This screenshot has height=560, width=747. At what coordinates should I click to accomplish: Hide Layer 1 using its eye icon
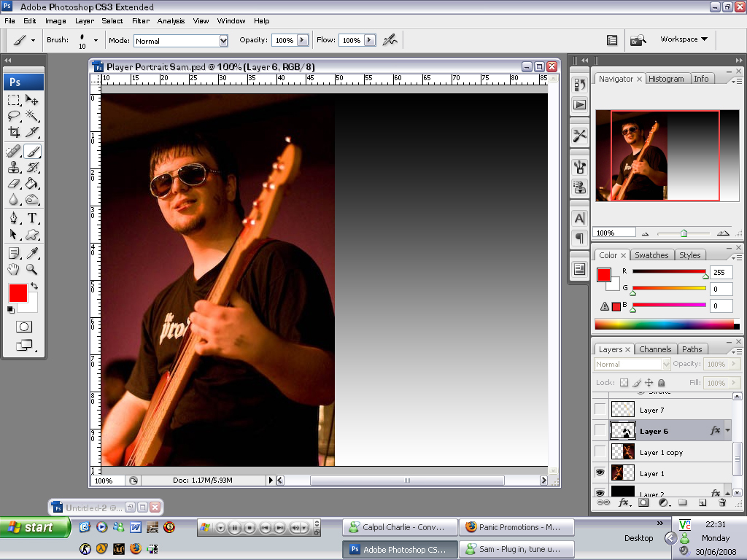click(x=600, y=473)
